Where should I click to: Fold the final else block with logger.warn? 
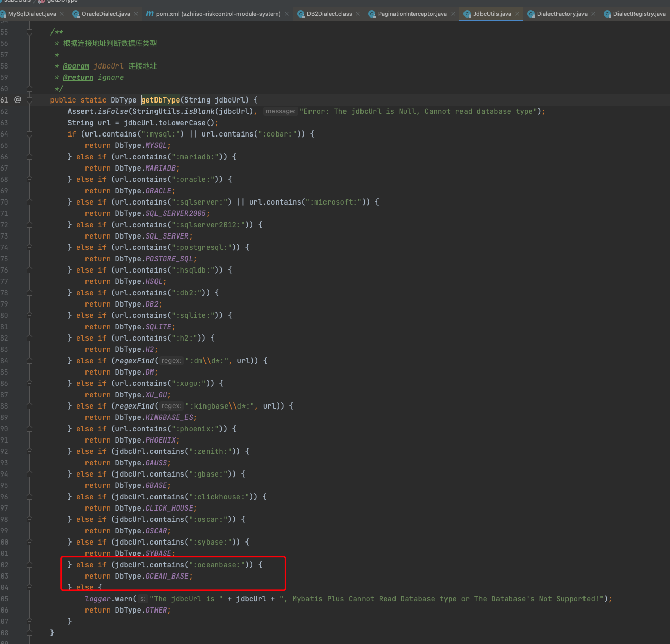click(x=29, y=587)
